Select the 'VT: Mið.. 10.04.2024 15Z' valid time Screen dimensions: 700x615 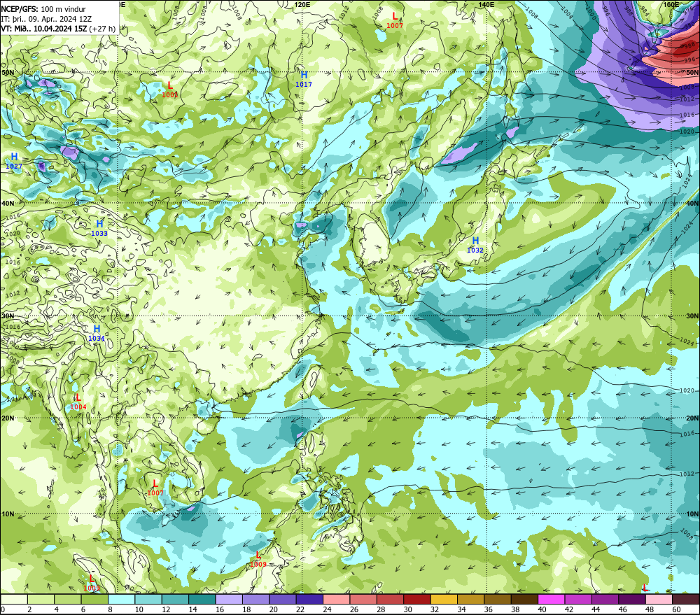tap(44, 29)
